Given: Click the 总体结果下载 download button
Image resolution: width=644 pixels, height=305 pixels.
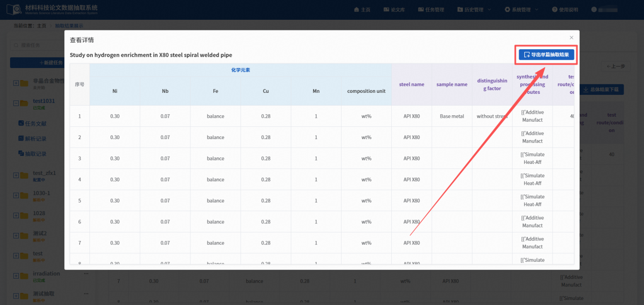Looking at the screenshot, I should [604, 89].
